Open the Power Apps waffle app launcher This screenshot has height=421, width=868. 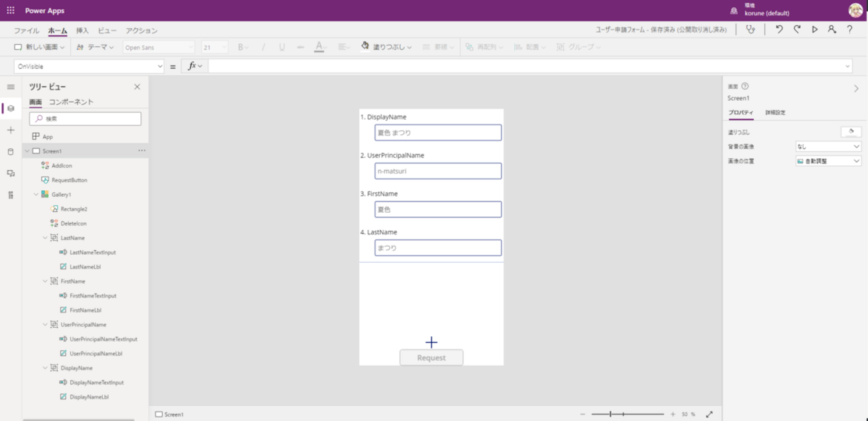(11, 11)
